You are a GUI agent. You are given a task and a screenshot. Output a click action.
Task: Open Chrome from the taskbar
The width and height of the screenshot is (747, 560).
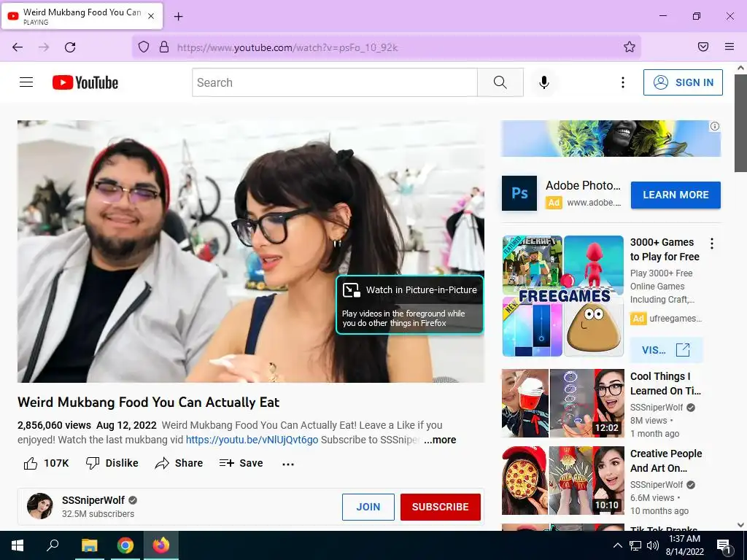125,545
